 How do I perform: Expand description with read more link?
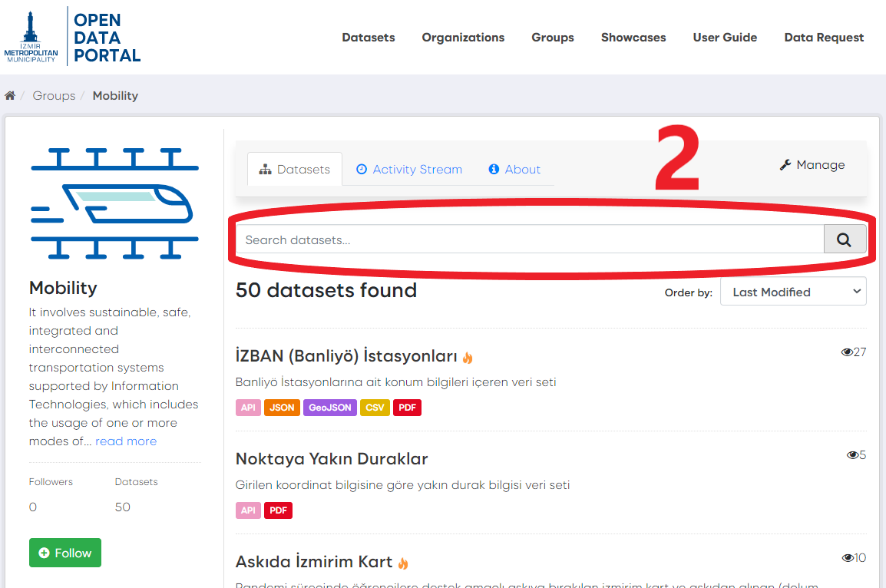[126, 441]
